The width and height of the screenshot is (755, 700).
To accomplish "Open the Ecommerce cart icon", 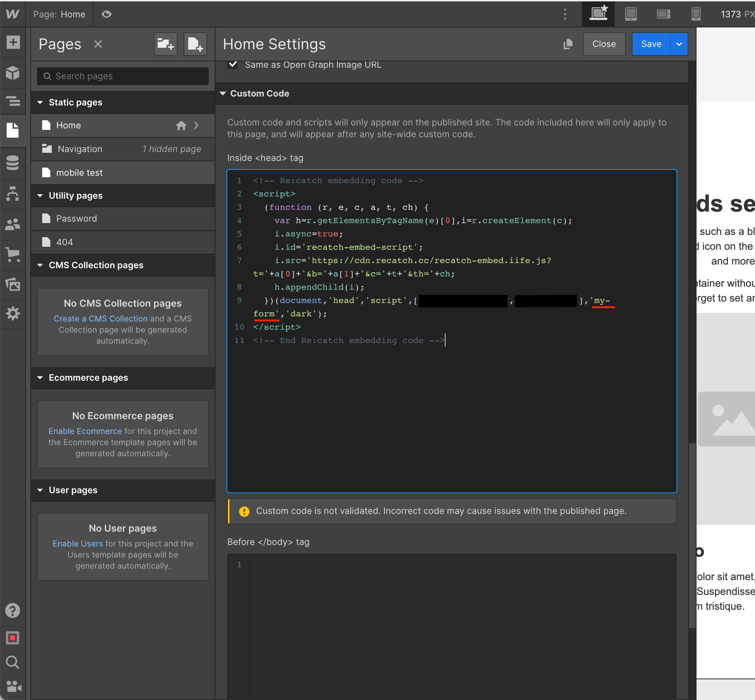I will (x=13, y=254).
